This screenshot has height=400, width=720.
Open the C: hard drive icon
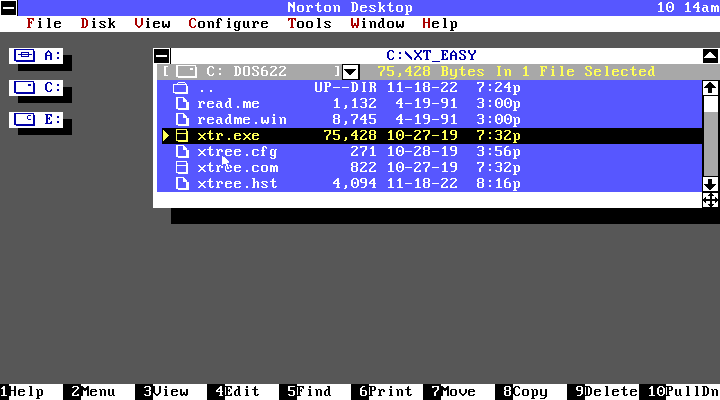[36, 87]
